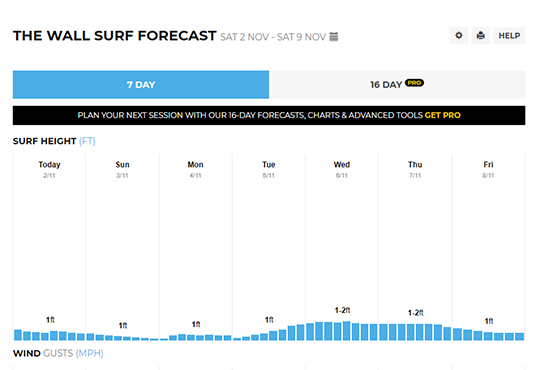Select the Thu 7/11 day column

(415, 247)
